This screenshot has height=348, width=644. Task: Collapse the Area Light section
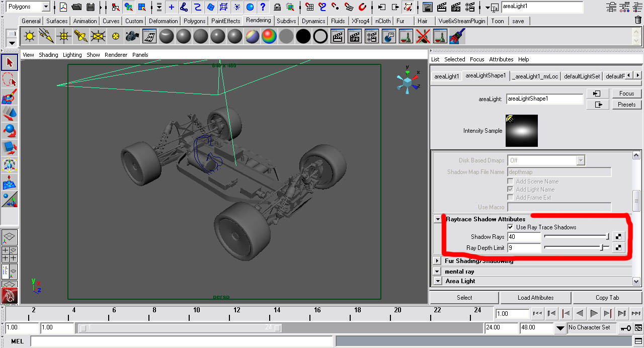(x=438, y=281)
